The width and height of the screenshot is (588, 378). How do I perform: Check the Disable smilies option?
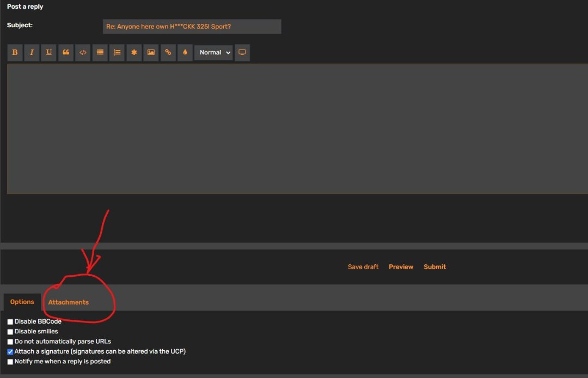pos(10,332)
